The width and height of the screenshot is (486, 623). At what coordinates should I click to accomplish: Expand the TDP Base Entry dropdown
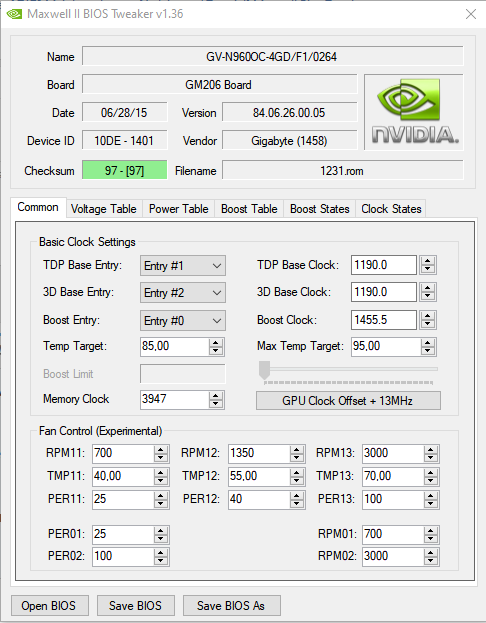(183, 266)
